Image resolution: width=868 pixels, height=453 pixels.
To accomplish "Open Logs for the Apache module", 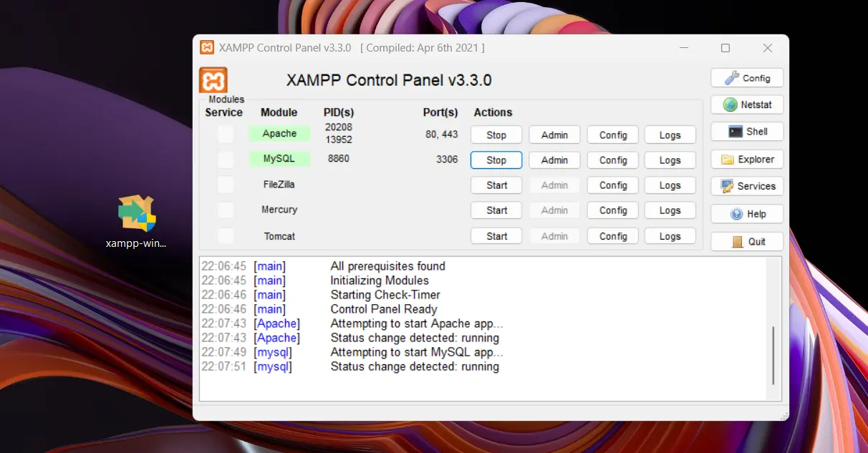I will pyautogui.click(x=670, y=135).
